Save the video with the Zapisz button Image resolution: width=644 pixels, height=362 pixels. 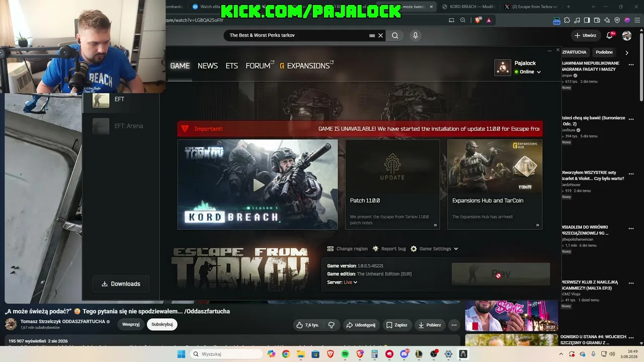point(397,325)
